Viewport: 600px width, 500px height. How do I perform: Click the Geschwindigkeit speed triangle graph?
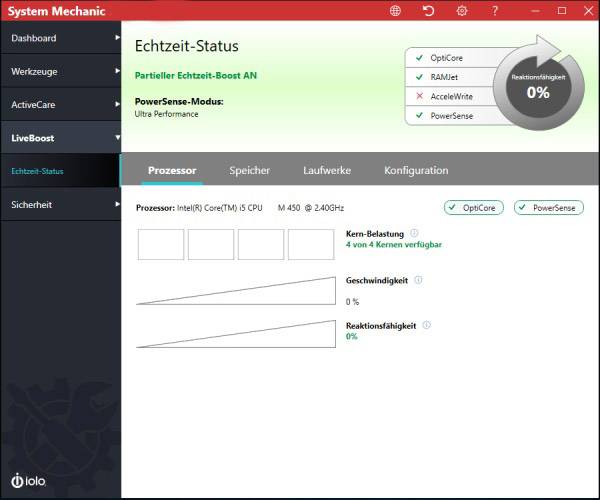[x=236, y=291]
